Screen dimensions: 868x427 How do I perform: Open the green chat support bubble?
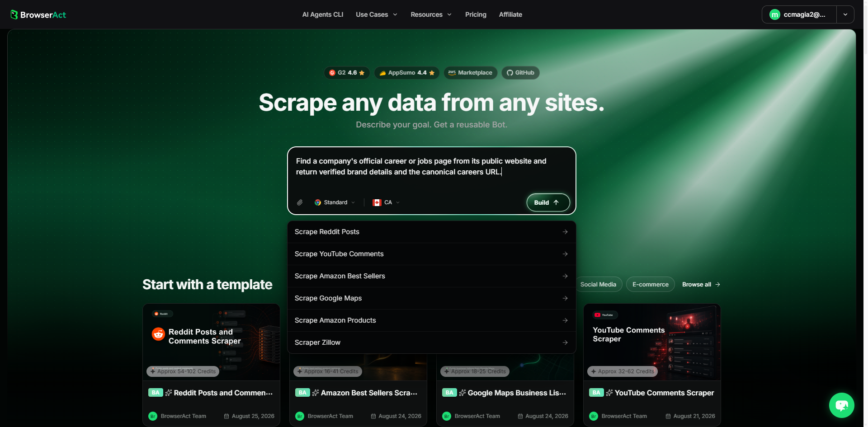(x=841, y=405)
